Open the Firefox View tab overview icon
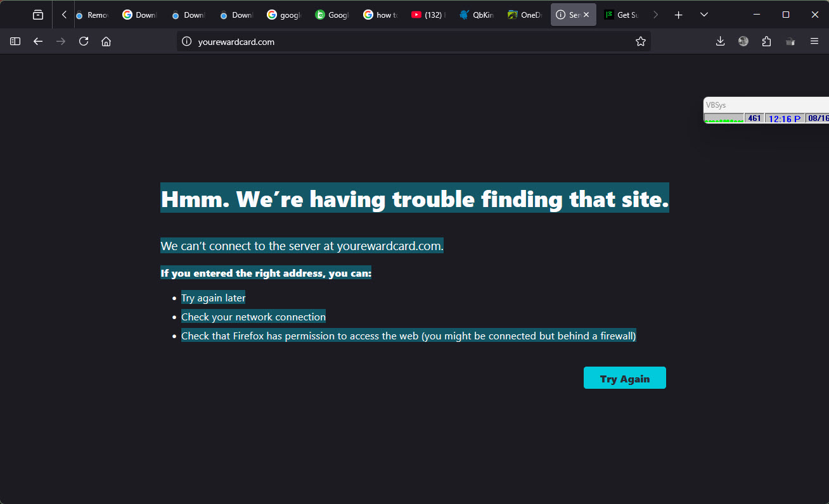 [38, 15]
